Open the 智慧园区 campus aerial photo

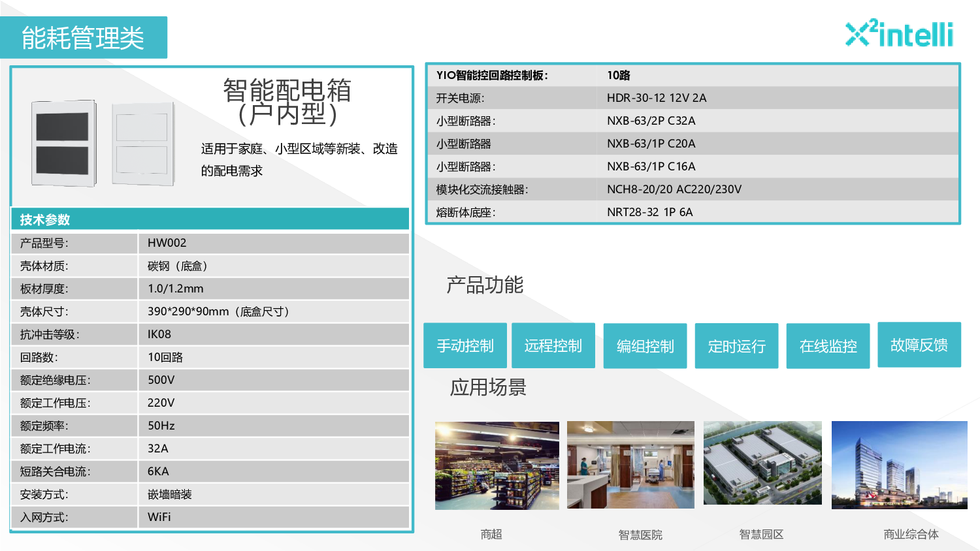[762, 463]
